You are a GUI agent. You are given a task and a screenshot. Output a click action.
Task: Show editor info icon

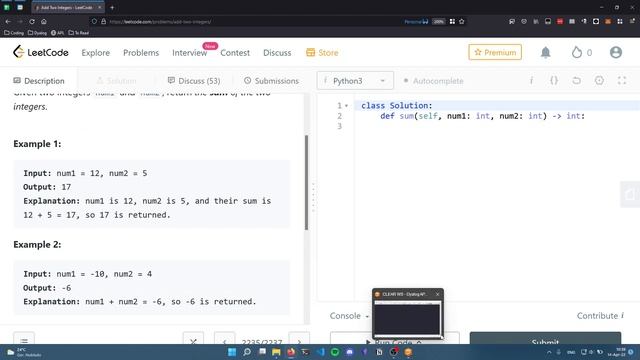point(531,80)
